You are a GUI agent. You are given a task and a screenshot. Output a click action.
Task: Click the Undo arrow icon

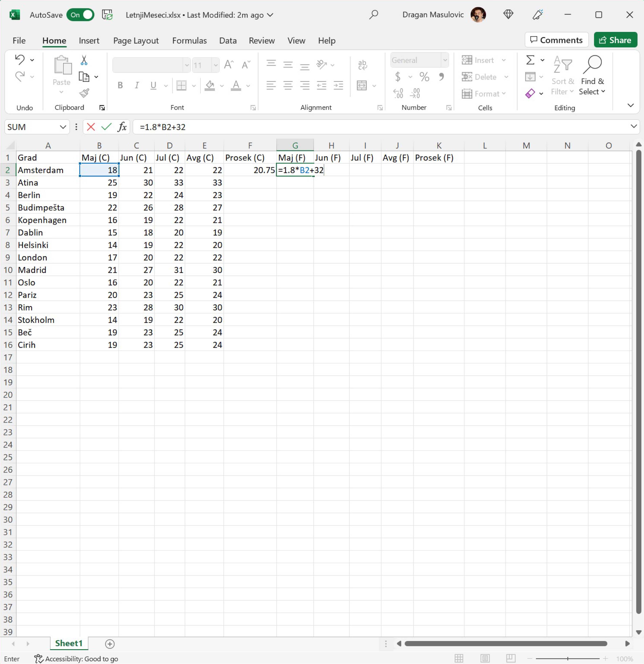click(x=20, y=60)
